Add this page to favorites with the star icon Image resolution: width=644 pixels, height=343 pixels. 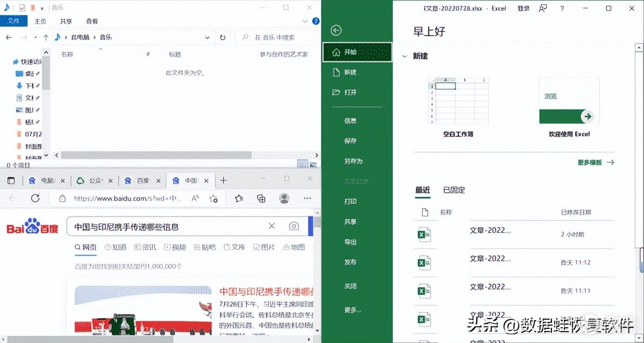(x=213, y=198)
